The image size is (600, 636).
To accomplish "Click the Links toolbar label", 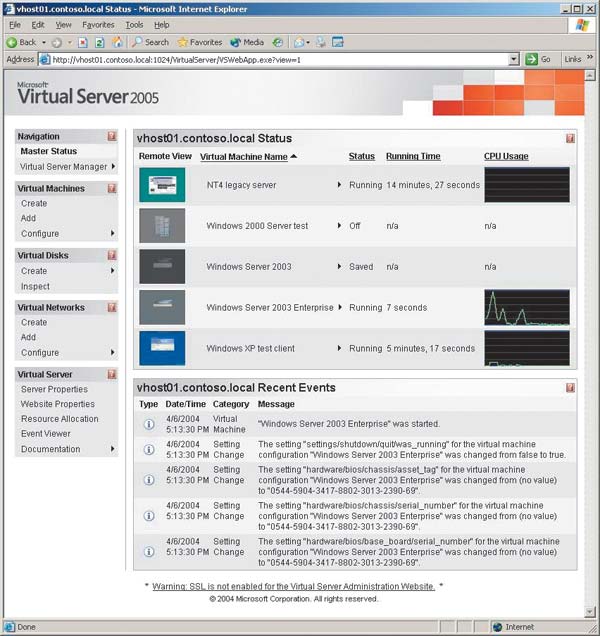I will tap(572, 60).
